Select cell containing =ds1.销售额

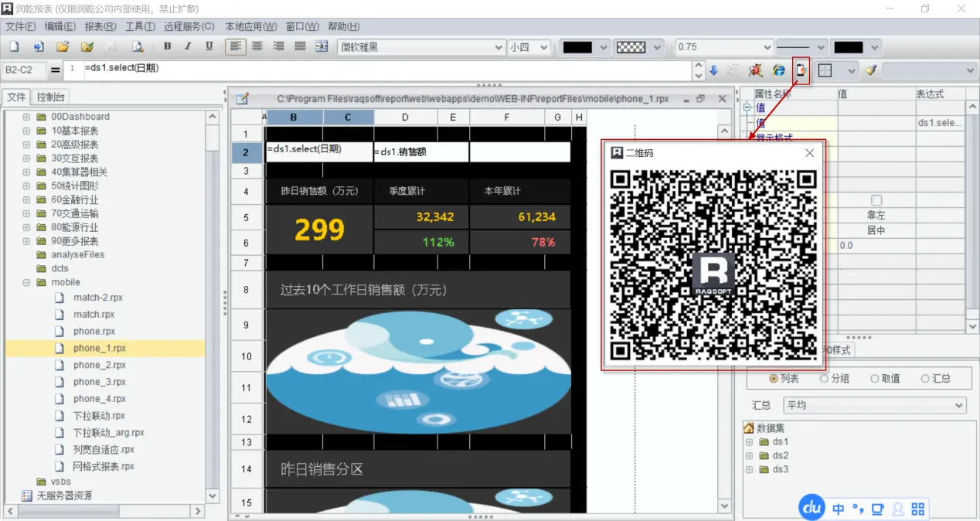point(421,152)
